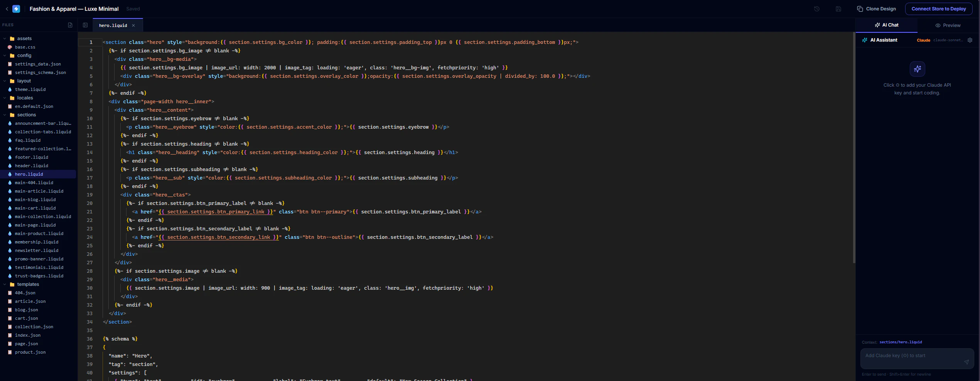This screenshot has width=980, height=381.
Task: Open theme.liquid file
Action: [38, 89]
